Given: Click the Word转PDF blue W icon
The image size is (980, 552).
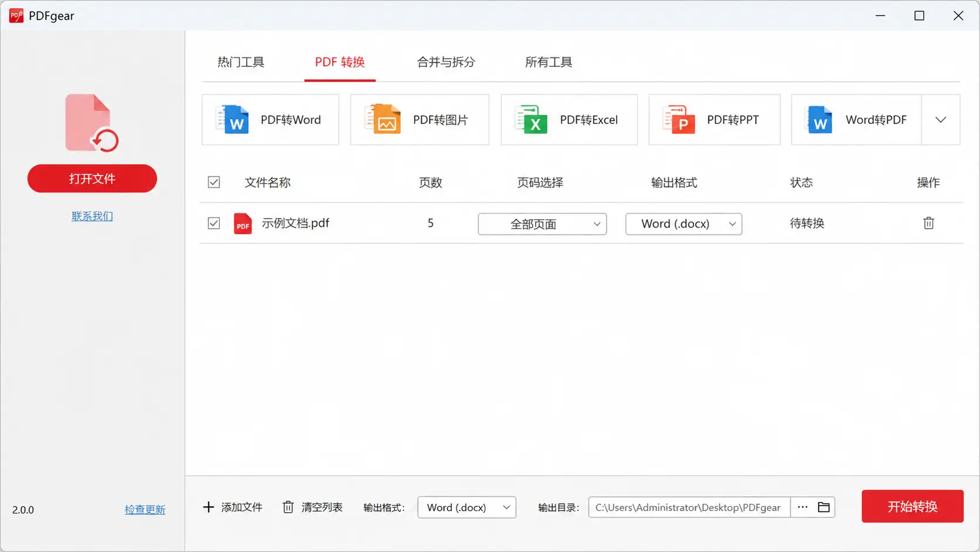Looking at the screenshot, I should [x=820, y=120].
